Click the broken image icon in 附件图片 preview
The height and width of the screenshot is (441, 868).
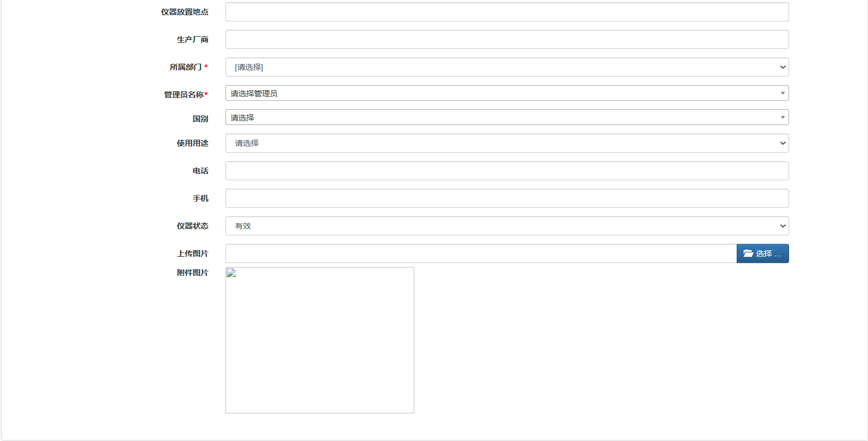pyautogui.click(x=230, y=273)
